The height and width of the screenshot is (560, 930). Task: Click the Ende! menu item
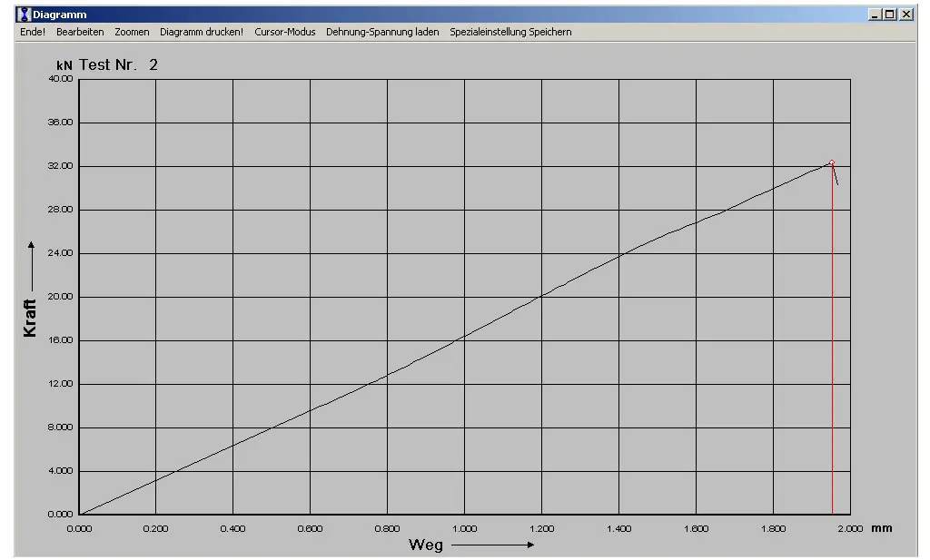click(x=33, y=32)
